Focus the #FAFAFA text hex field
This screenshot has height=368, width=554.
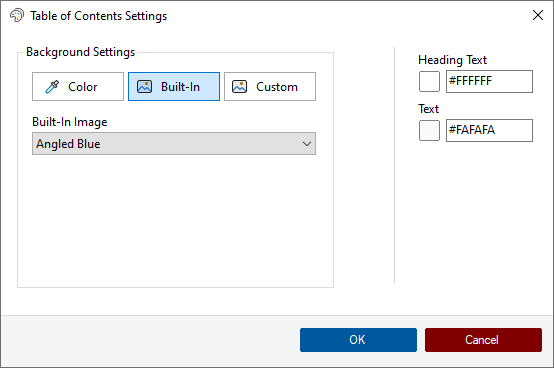[489, 131]
